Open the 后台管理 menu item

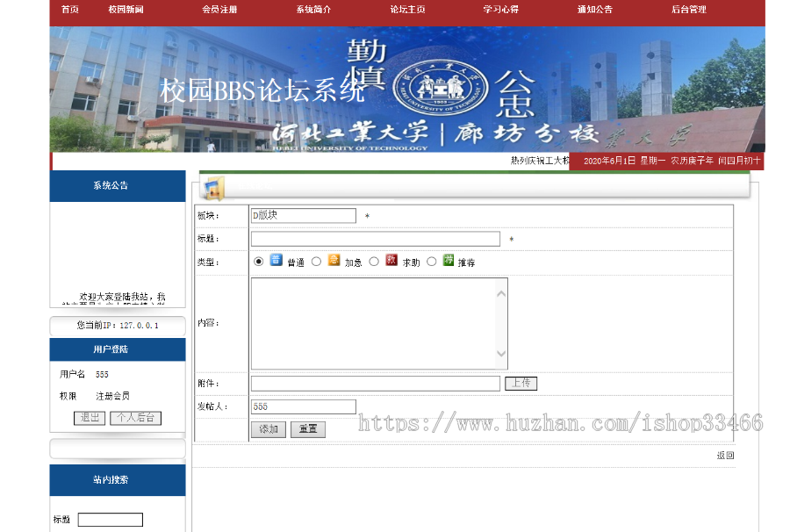coord(687,11)
